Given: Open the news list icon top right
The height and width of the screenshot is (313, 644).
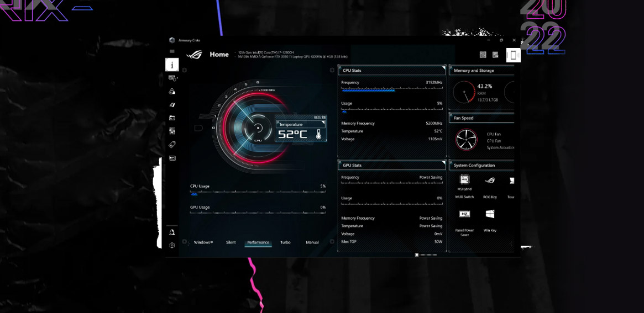Looking at the screenshot, I should 495,55.
